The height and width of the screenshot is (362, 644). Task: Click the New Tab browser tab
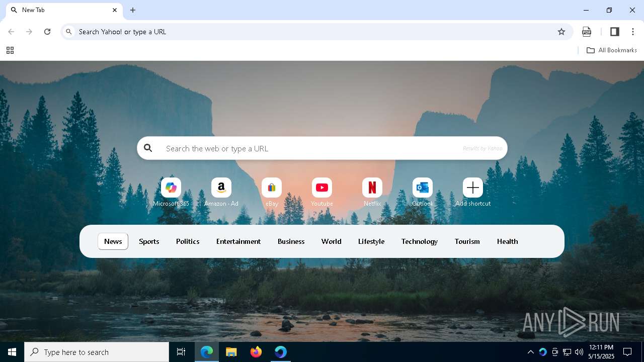click(x=64, y=10)
